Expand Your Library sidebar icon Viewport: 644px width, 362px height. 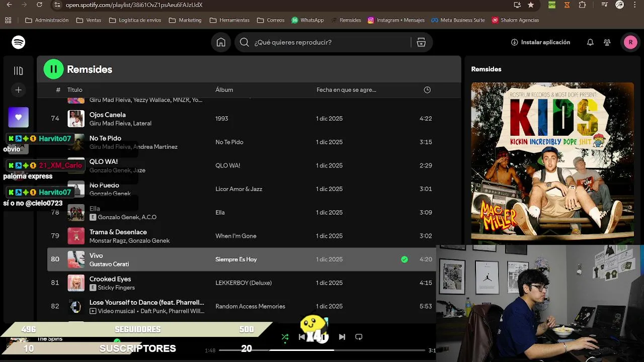pos(19,71)
